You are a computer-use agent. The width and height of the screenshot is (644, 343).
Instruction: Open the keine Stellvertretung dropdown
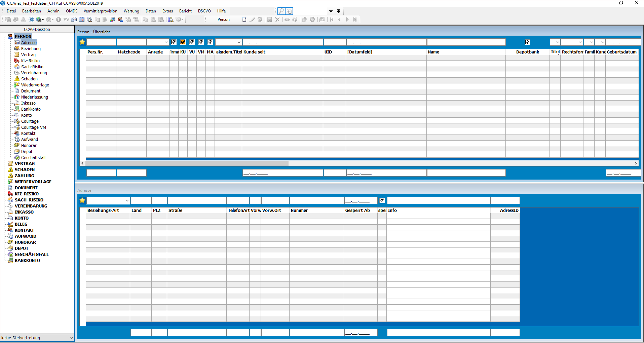[x=71, y=338]
